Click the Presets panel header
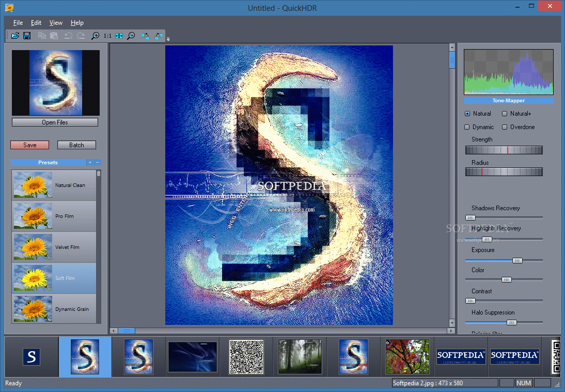565x392 pixels. click(x=48, y=163)
